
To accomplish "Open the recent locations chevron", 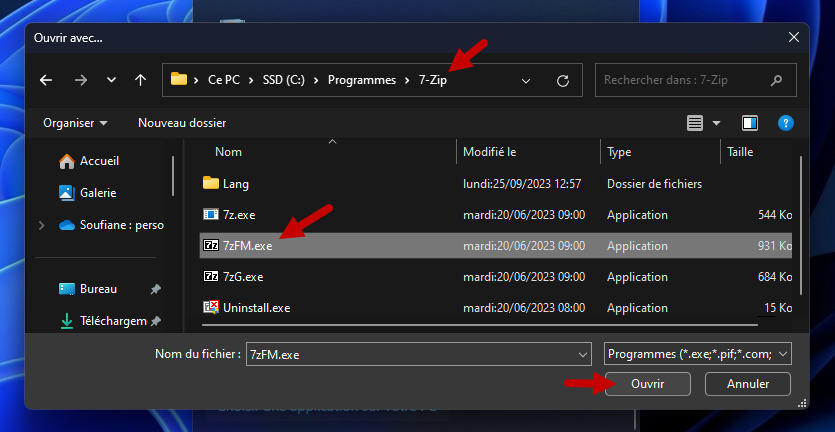I will [x=111, y=80].
